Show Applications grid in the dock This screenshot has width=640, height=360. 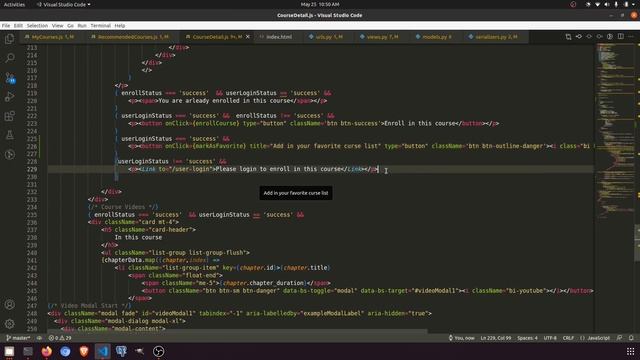coord(631,351)
